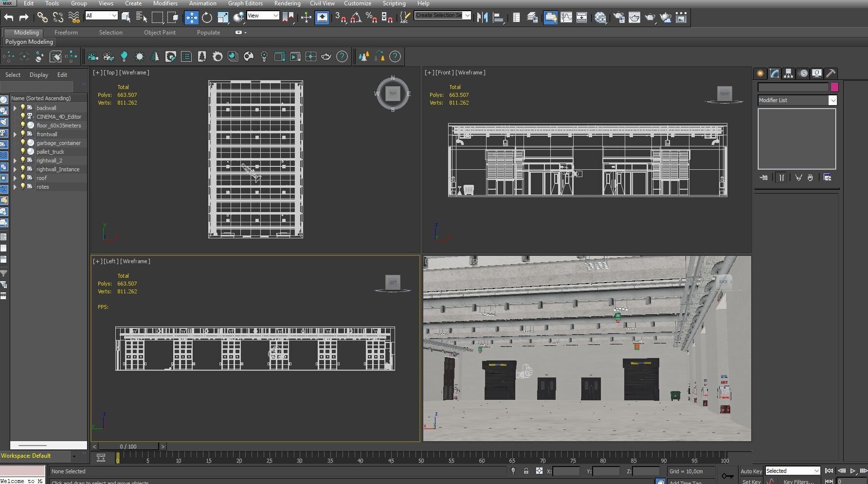
Task: Switch to the Object Paint ribbon tab
Action: point(160,33)
